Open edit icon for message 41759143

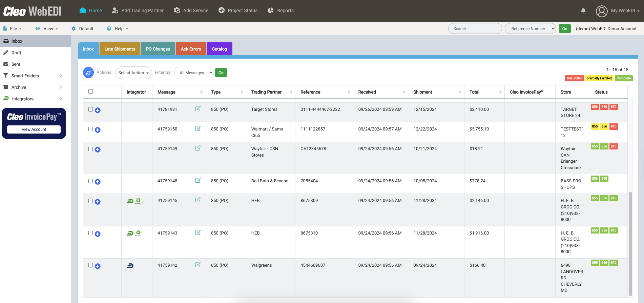(x=198, y=233)
